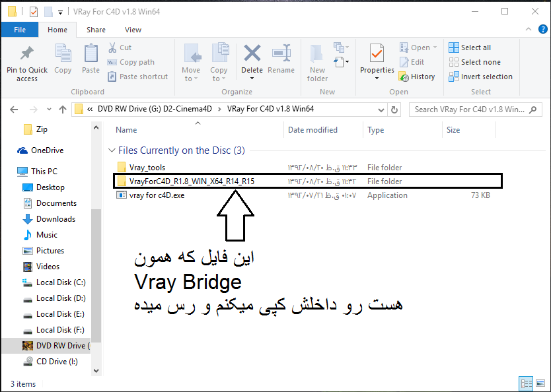
Task: Switch to the Share tab
Action: point(96,30)
